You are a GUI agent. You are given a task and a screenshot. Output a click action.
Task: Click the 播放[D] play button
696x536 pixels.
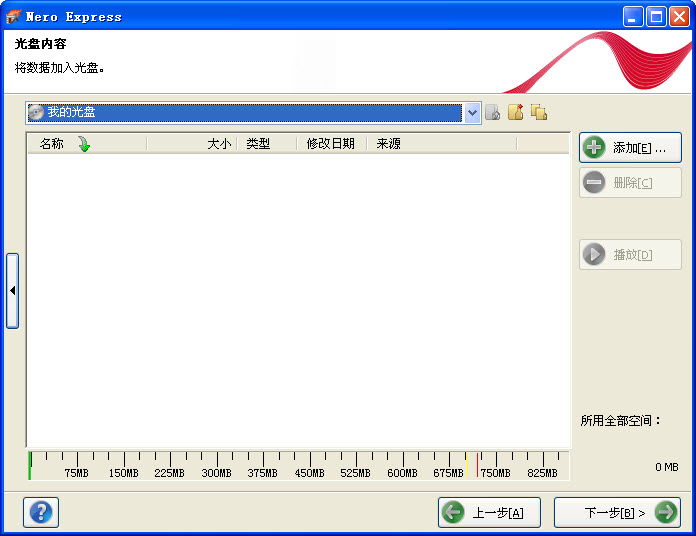(x=630, y=254)
